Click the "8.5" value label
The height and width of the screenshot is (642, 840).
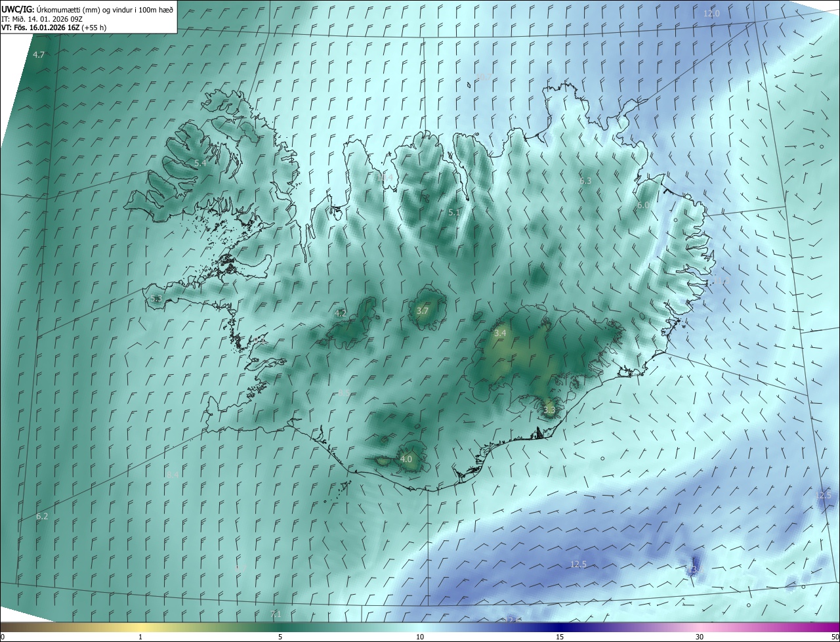click(345, 393)
